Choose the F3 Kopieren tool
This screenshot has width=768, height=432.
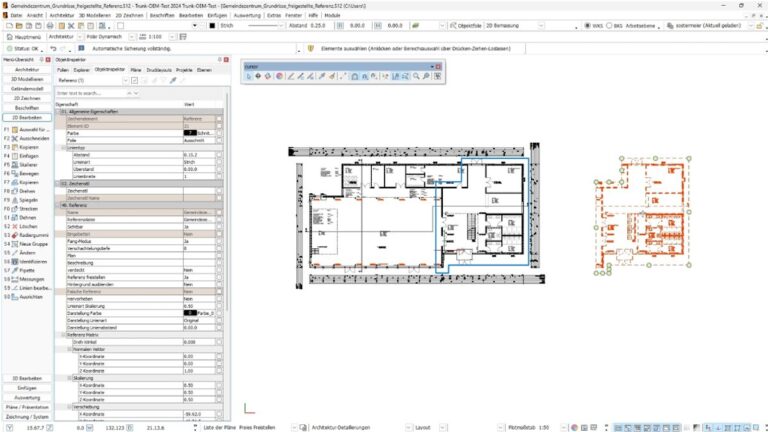[x=24, y=147]
